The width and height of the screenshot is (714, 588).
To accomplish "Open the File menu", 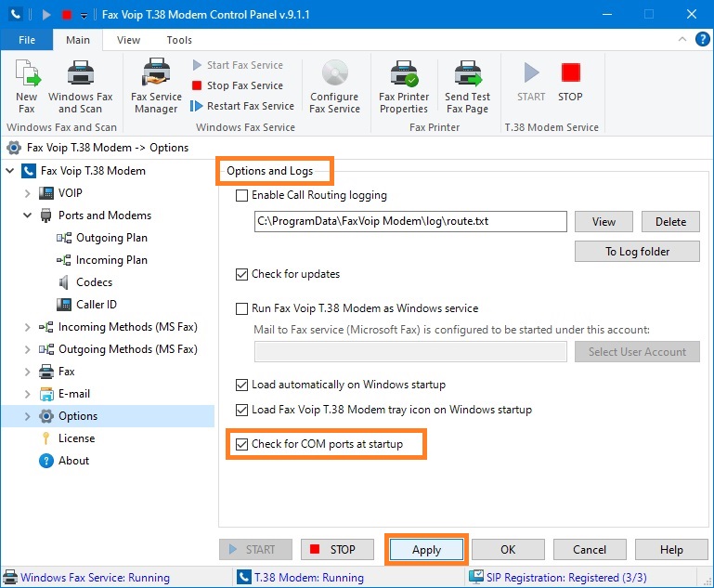I will coord(27,40).
